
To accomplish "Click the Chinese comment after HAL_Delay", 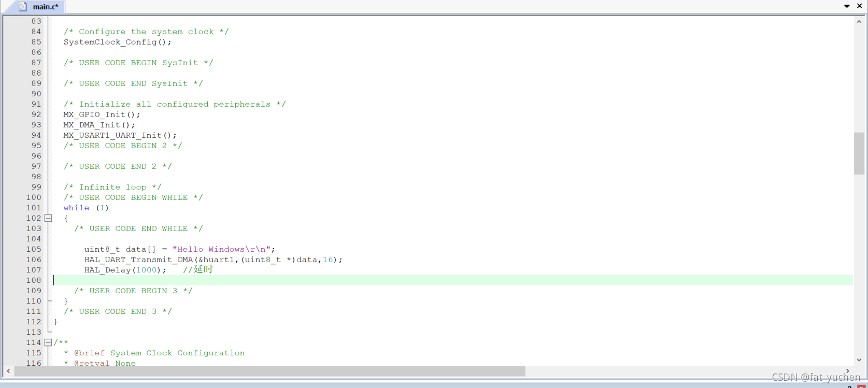I will coord(198,269).
